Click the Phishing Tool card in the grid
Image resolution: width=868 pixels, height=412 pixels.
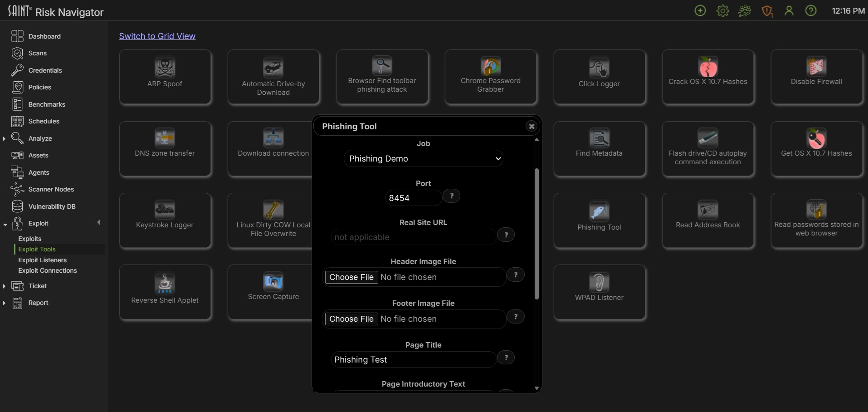click(x=600, y=220)
